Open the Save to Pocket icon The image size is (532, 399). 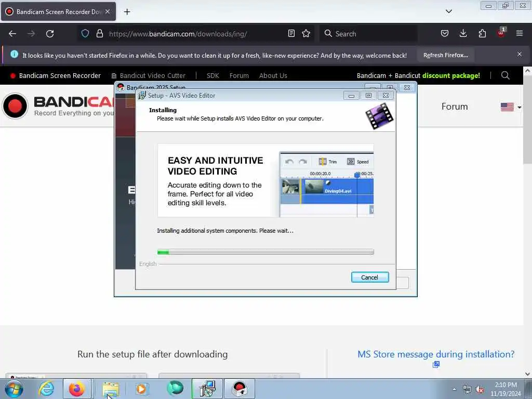[445, 33]
